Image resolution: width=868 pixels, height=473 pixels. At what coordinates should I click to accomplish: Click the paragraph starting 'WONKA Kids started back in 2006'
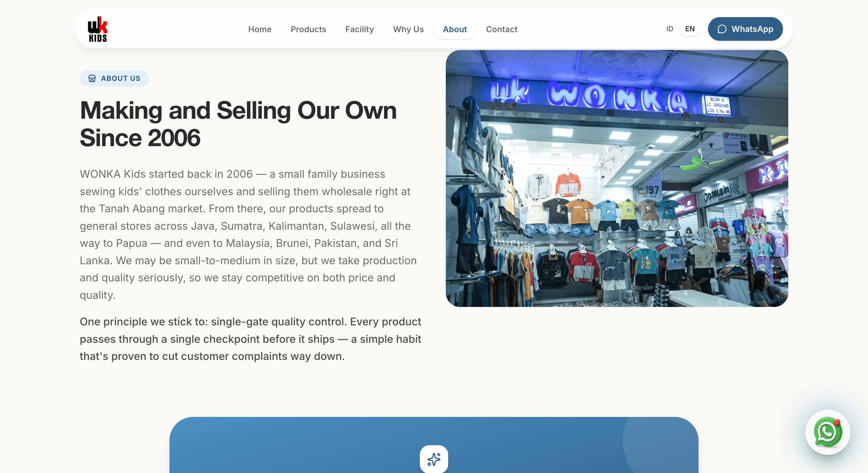248,234
